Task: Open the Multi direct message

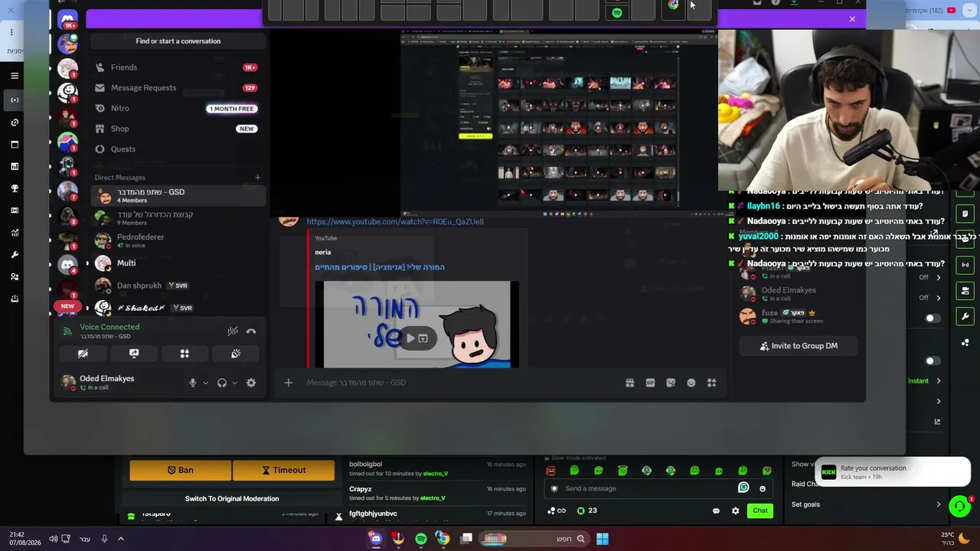Action: click(178, 263)
